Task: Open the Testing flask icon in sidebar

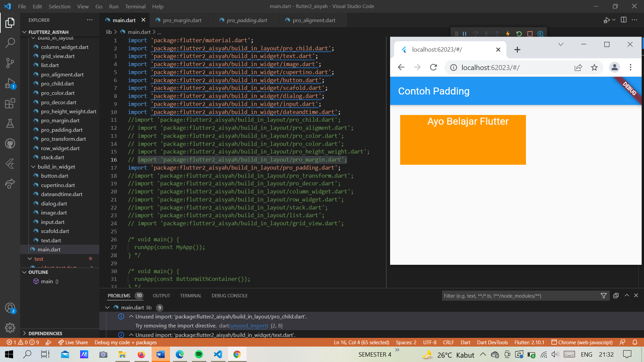Action: pos(10,123)
